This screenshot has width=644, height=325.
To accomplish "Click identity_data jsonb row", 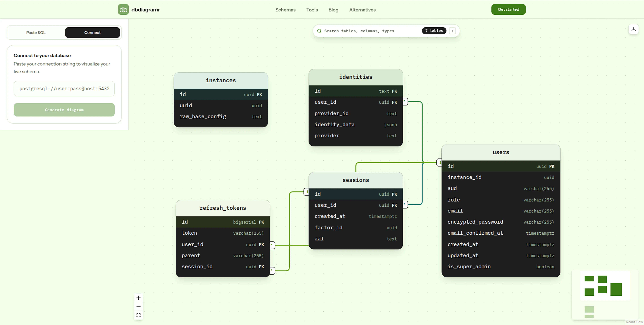I will tap(356, 125).
